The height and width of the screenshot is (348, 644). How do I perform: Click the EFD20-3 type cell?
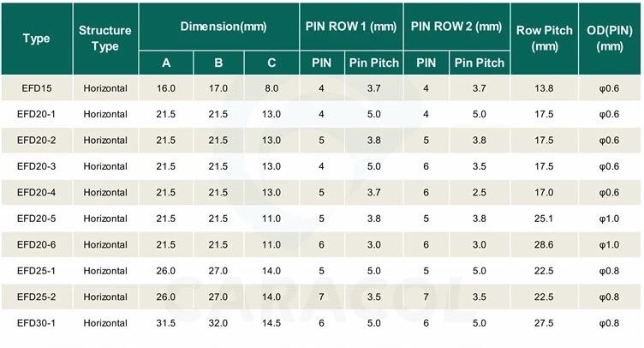pos(37,166)
